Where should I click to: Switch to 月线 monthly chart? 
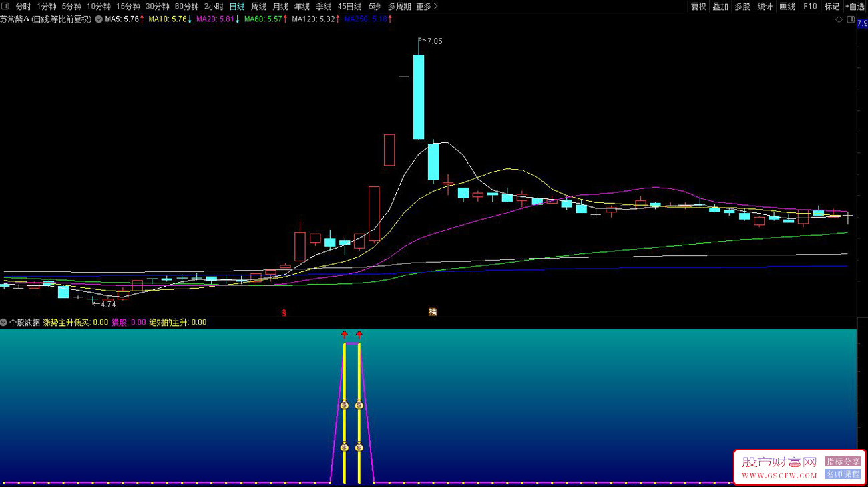pos(280,6)
